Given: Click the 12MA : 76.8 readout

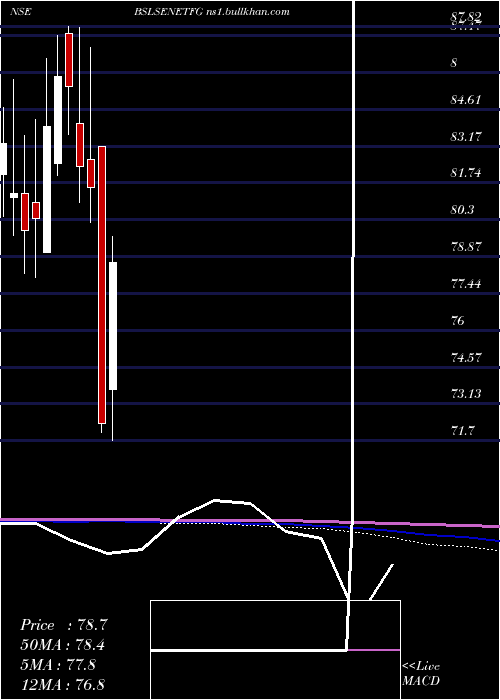Looking at the screenshot, I should click(63, 684).
